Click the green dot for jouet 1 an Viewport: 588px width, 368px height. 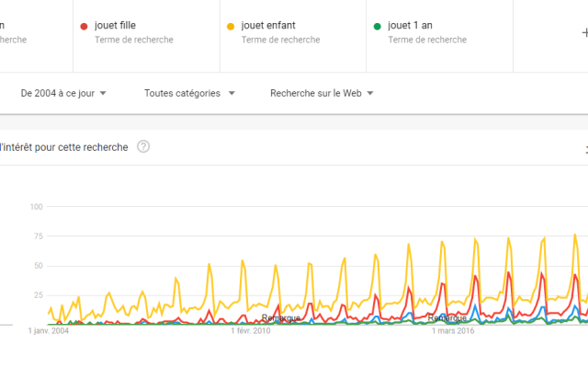coord(378,27)
